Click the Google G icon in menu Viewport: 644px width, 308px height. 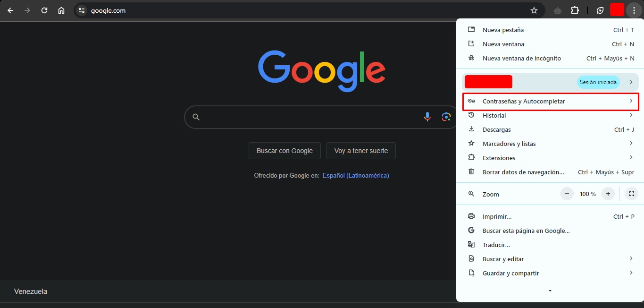(x=471, y=230)
